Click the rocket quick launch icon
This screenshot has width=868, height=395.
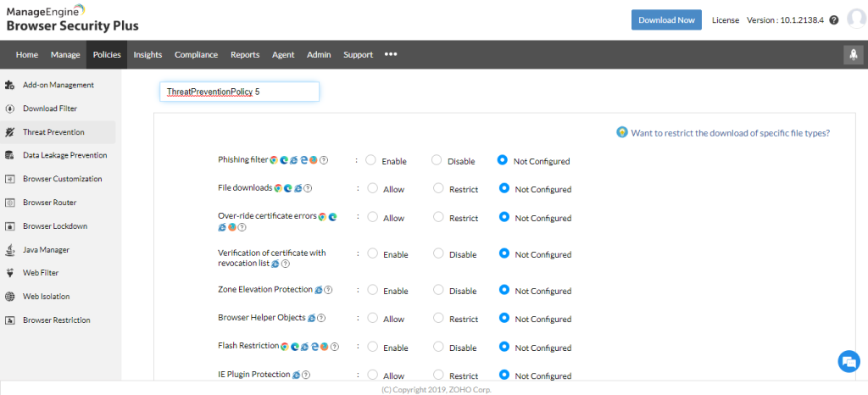coord(853,54)
